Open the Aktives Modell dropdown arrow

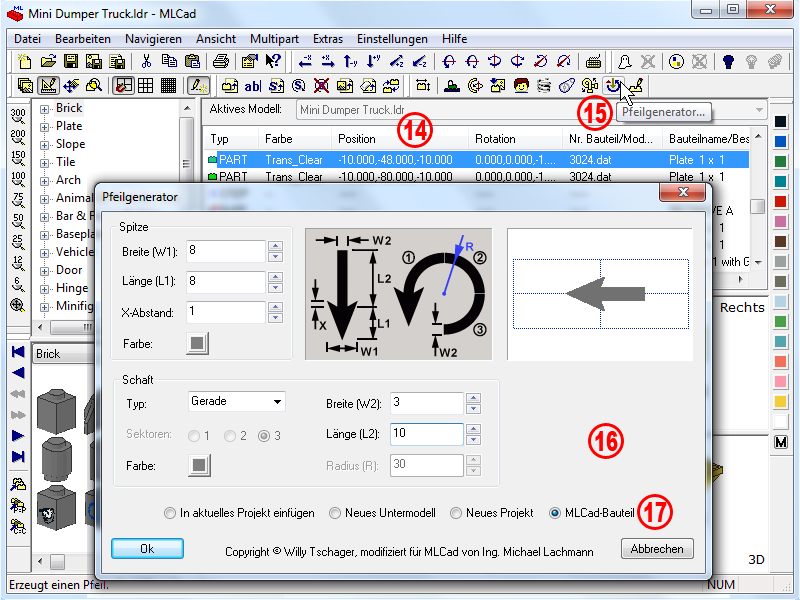(759, 110)
